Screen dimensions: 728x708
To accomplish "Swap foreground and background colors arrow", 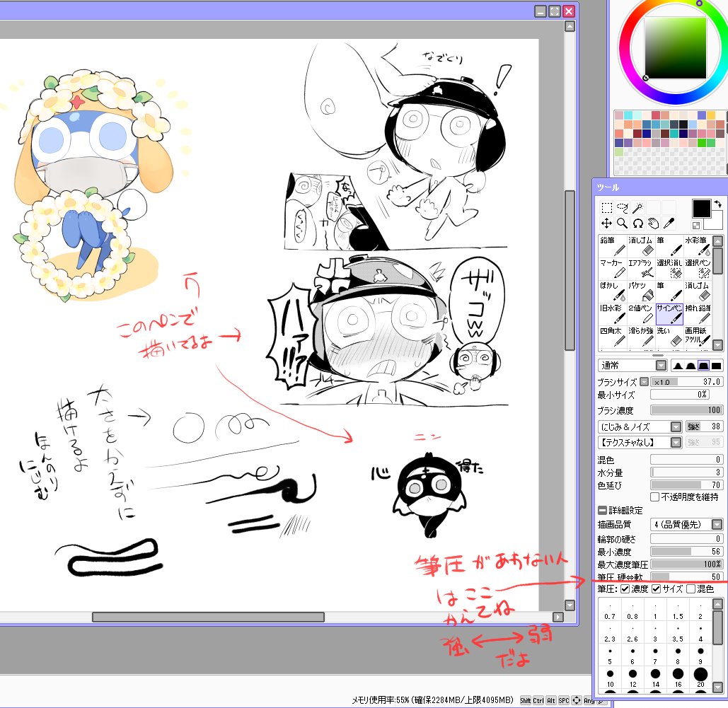I will coord(717,204).
